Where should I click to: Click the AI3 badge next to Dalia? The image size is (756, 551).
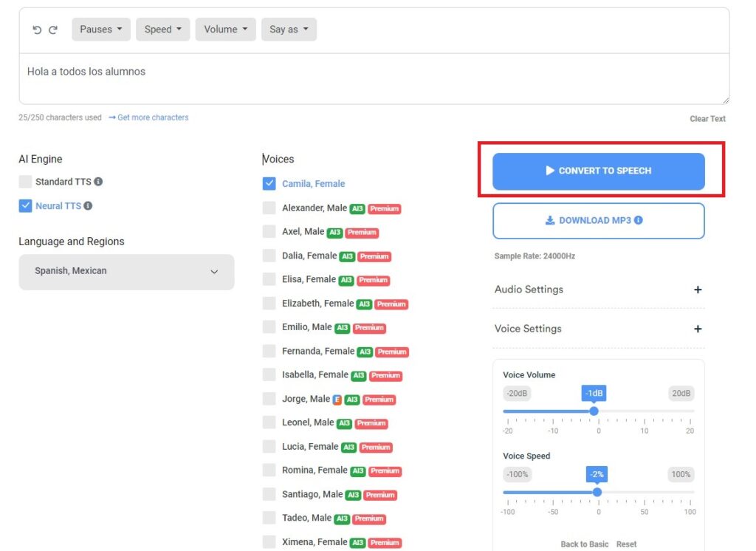[346, 256]
